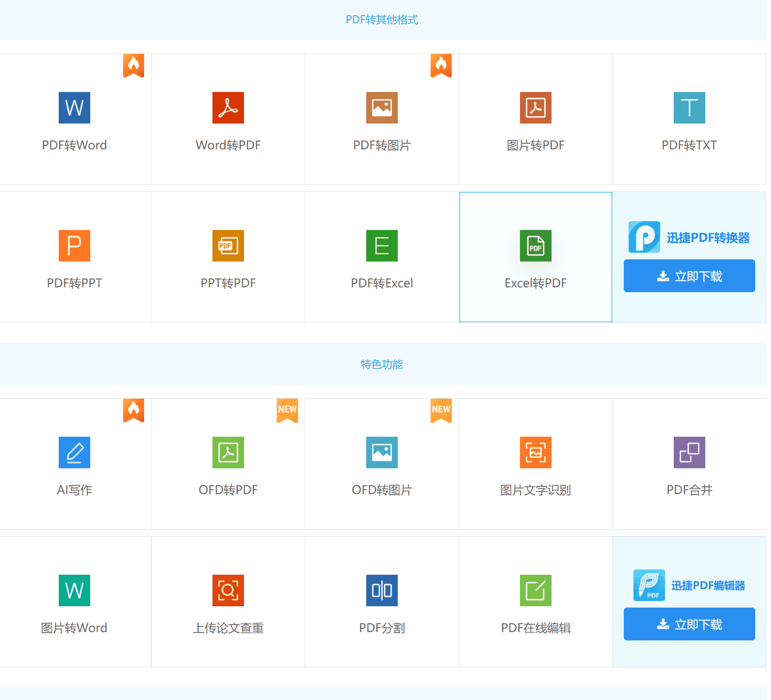Click the PDF转其他格式 section heading

point(382,20)
